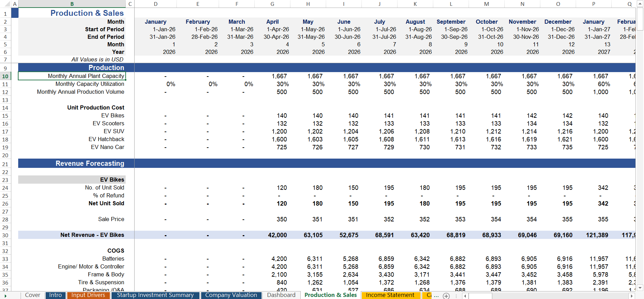Add a new sheet with plus icon
This screenshot has height=299, width=644.
pyautogui.click(x=446, y=296)
